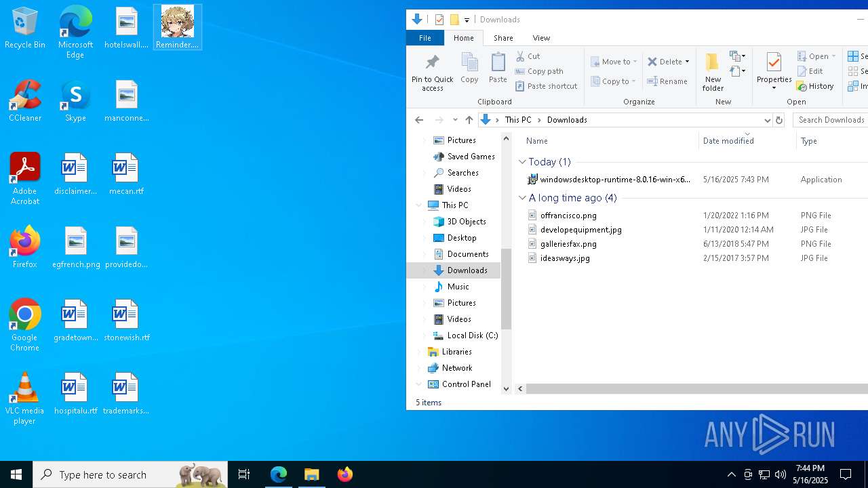Click the horizontal scrollbar in file list
This screenshot has width=868, height=488.
pos(697,388)
